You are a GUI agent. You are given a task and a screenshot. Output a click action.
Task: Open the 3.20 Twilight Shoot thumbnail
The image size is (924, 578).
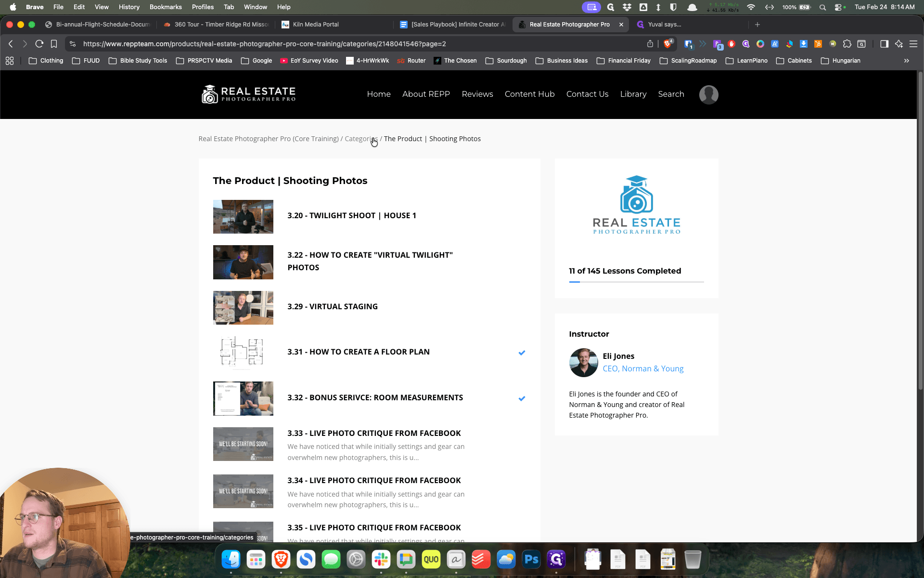tap(243, 217)
